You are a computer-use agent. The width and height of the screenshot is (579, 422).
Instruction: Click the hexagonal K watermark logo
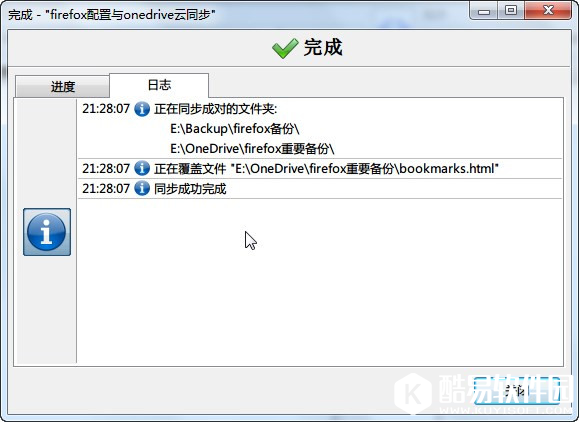pyautogui.click(x=413, y=394)
